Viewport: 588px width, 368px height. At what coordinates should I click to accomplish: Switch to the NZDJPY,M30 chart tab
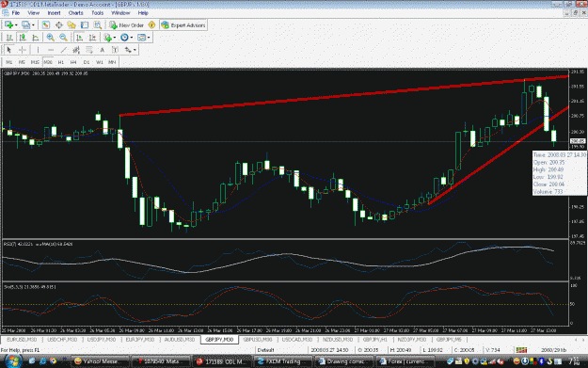(411, 340)
